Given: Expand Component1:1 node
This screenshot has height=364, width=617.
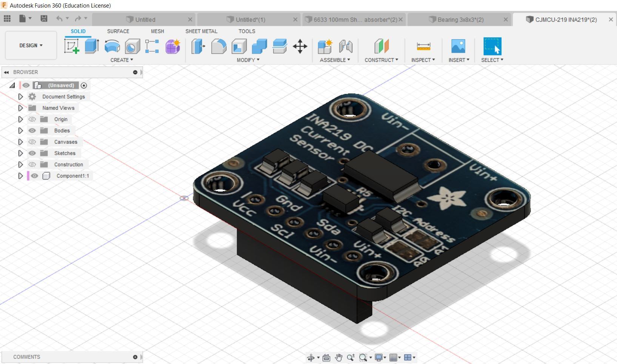Looking at the screenshot, I should (x=20, y=176).
